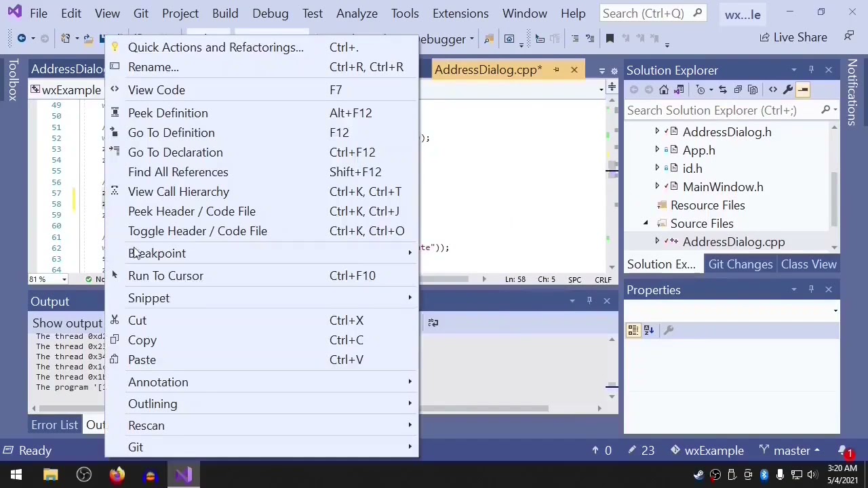Open the Git submenu in context menu
Image resolution: width=868 pixels, height=488 pixels.
click(x=262, y=447)
